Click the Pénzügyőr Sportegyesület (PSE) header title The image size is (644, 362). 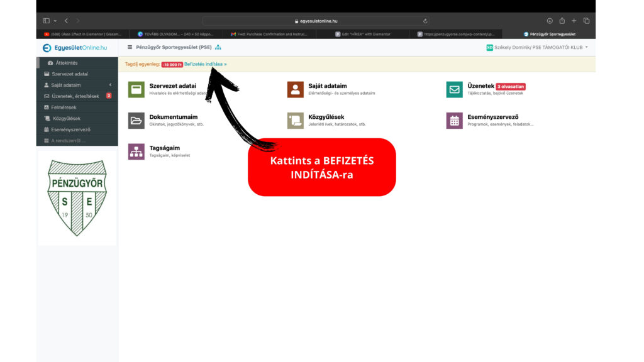click(174, 47)
